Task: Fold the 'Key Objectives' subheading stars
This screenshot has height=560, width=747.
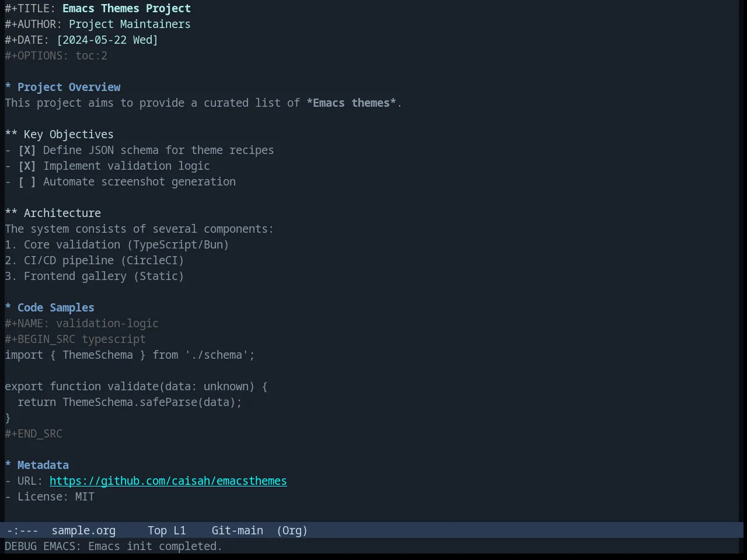Action: pos(11,135)
